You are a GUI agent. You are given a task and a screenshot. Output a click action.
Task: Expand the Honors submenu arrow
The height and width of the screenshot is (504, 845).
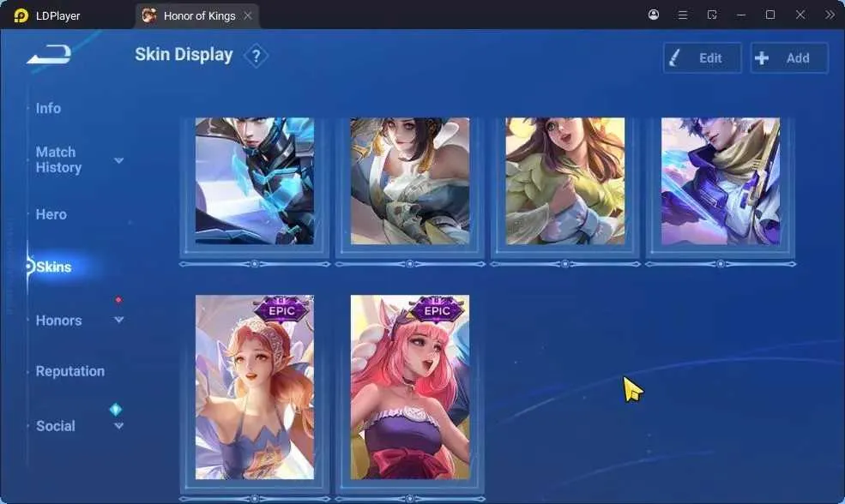click(x=119, y=320)
